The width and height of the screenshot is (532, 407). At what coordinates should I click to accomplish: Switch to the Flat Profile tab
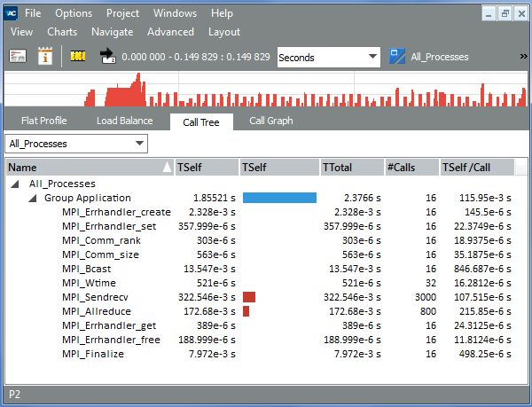point(44,121)
